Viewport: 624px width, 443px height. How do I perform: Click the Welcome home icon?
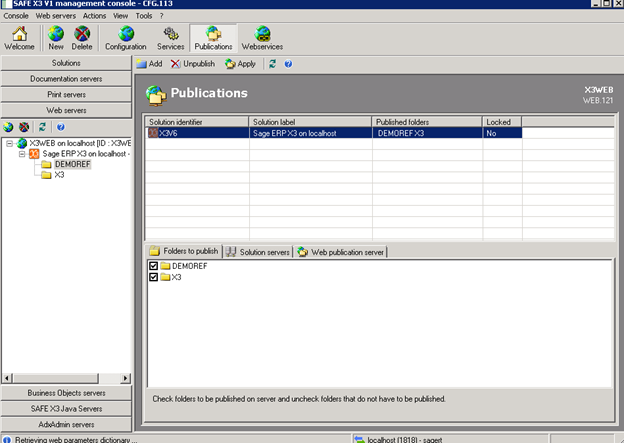[x=19, y=34]
